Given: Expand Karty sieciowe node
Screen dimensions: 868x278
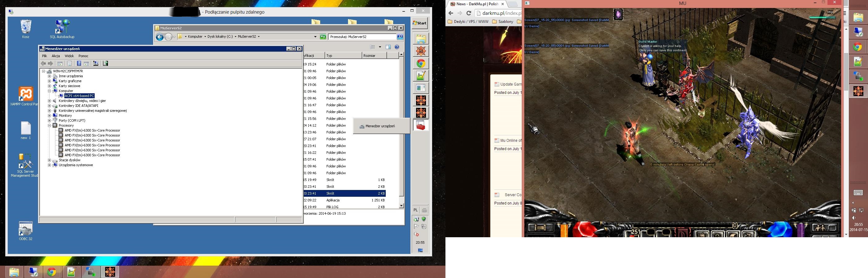Looking at the screenshot, I should [x=49, y=86].
